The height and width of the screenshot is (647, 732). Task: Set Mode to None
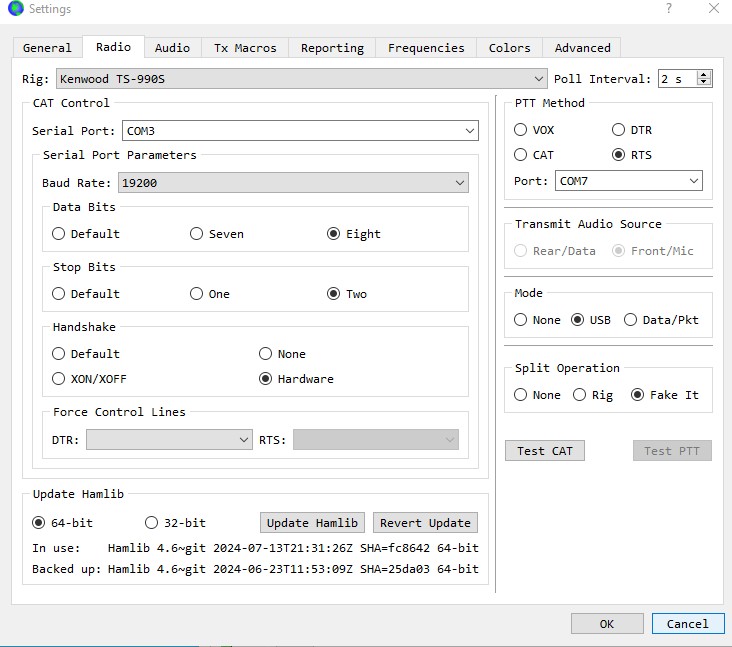click(x=537, y=320)
